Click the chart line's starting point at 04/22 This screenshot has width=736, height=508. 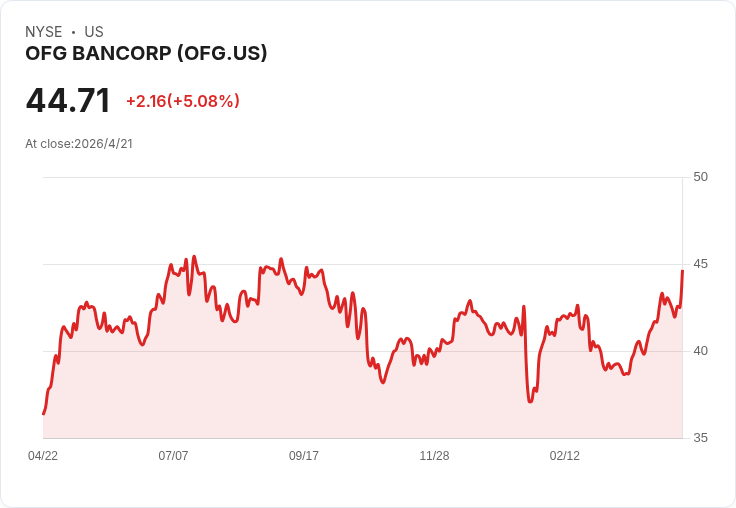coord(44,414)
